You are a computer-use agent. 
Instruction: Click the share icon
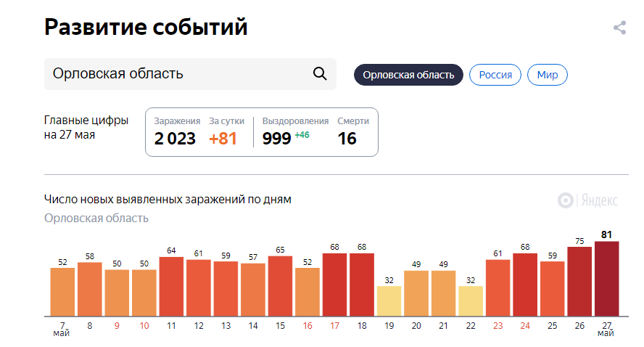tap(620, 28)
